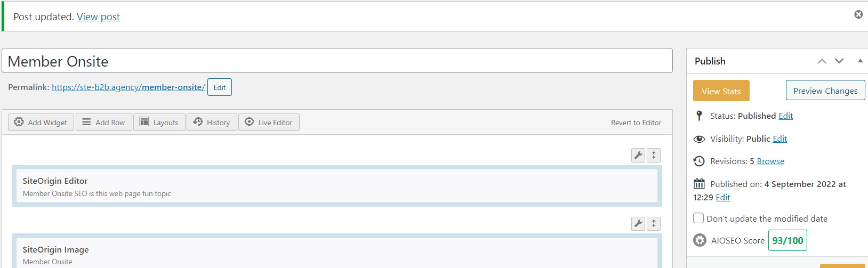The width and height of the screenshot is (868, 268).
Task: Click the calendar icon beside Published on
Action: click(x=699, y=184)
